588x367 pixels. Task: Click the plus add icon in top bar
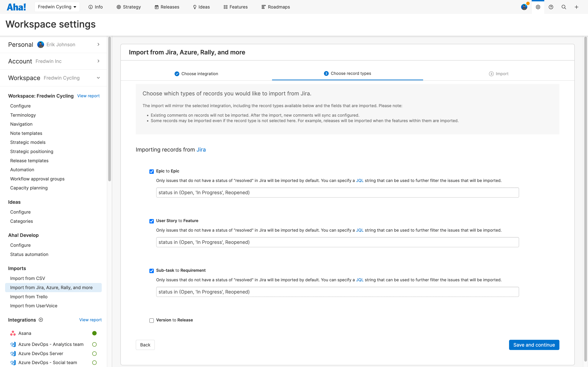[577, 7]
